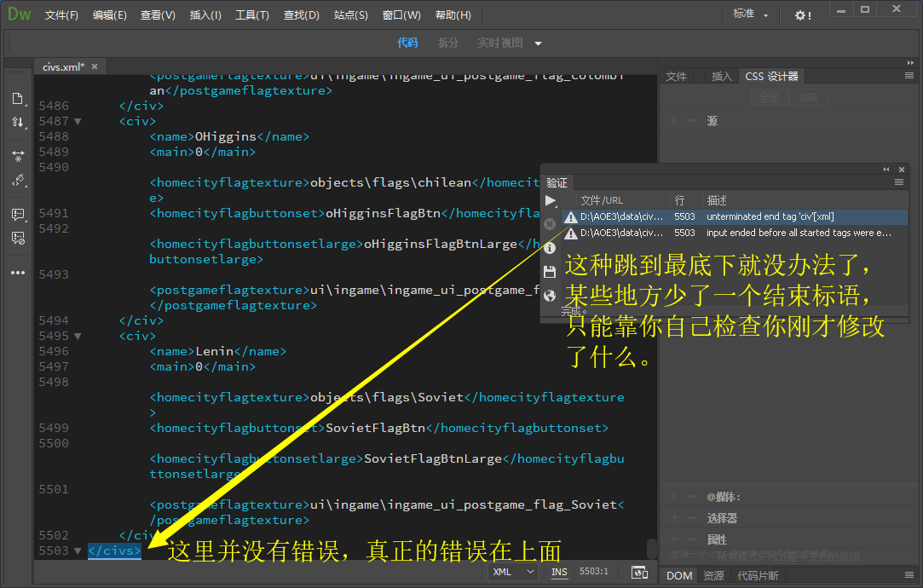Image resolution: width=923 pixels, height=588 pixels.
Task: Collapse code fold at line 5487
Action: [x=78, y=122]
